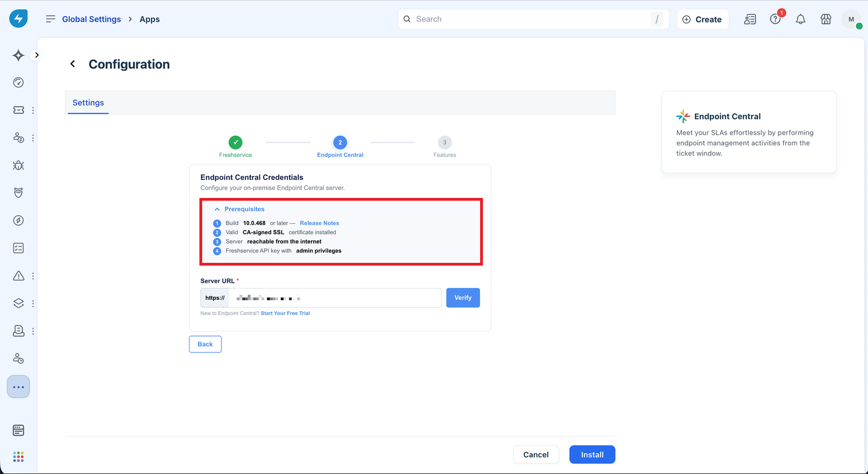Screen dimensions: 868x474
Task: Open the M user avatar menu
Action: click(851, 19)
